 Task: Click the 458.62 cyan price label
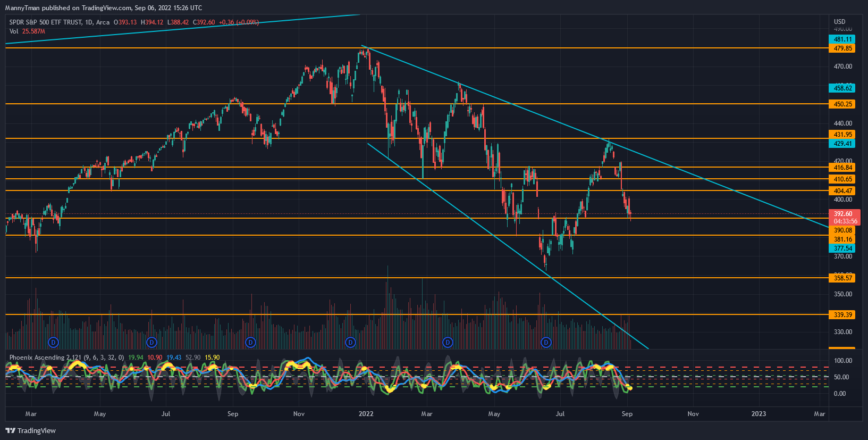(842, 88)
